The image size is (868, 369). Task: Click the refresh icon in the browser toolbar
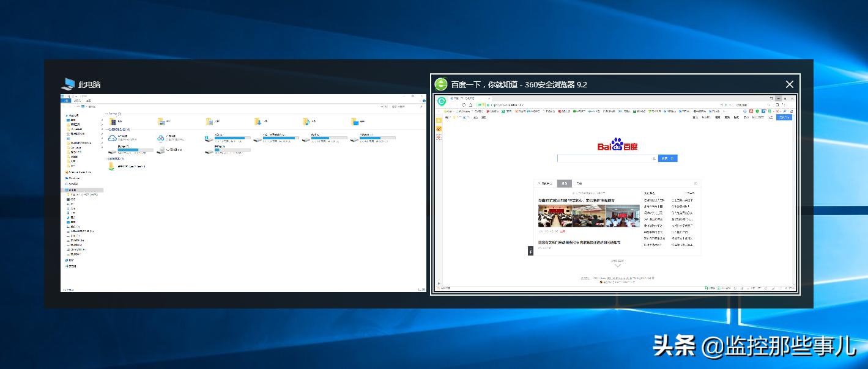click(464, 105)
